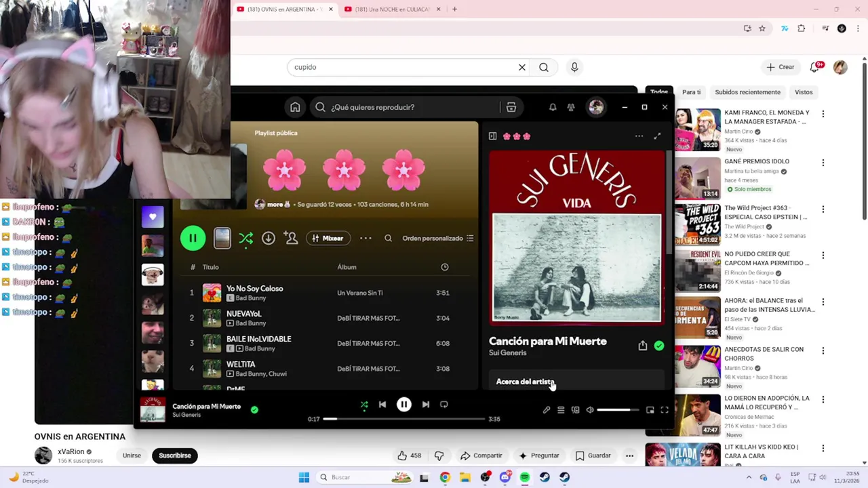This screenshot has width=868, height=488.
Task: Go to Spotify Home via house icon
Action: [295, 107]
